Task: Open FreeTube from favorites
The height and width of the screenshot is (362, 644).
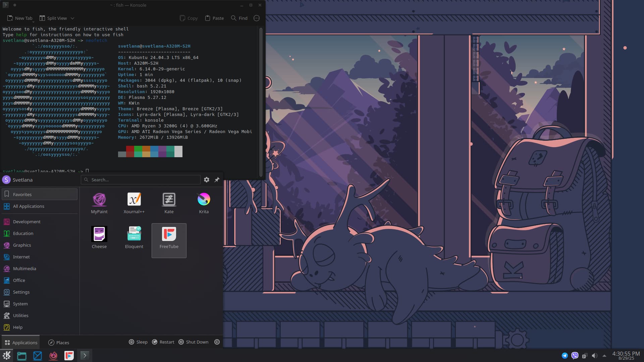Action: pos(169,238)
